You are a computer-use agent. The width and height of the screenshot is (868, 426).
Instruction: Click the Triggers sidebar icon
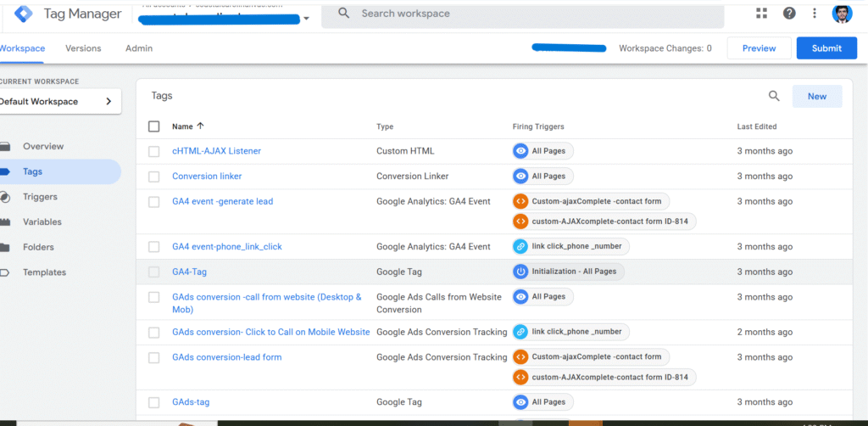click(4, 197)
